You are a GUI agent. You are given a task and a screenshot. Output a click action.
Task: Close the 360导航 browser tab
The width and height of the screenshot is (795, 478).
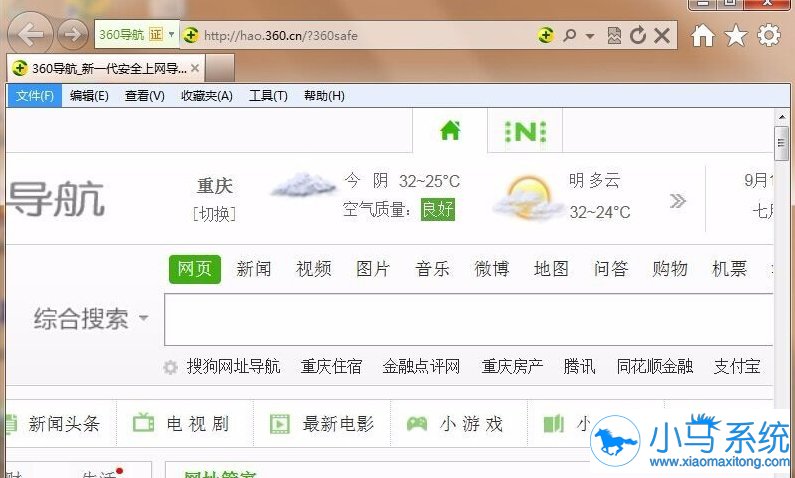coord(195,68)
